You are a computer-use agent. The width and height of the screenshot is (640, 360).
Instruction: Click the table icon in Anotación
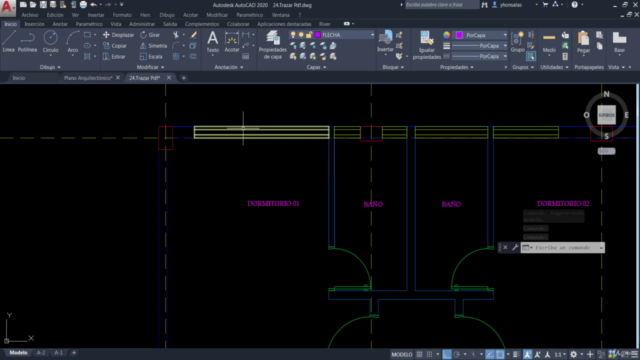click(x=245, y=56)
